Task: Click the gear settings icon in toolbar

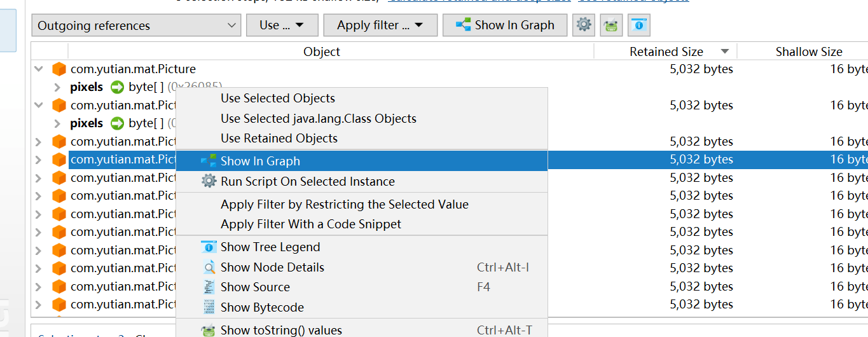Action: 584,25
